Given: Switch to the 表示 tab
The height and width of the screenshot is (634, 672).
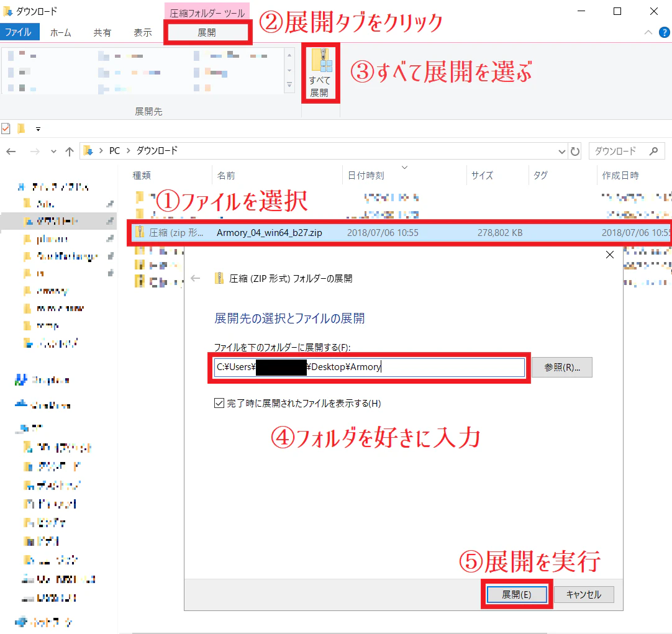Looking at the screenshot, I should 143,32.
